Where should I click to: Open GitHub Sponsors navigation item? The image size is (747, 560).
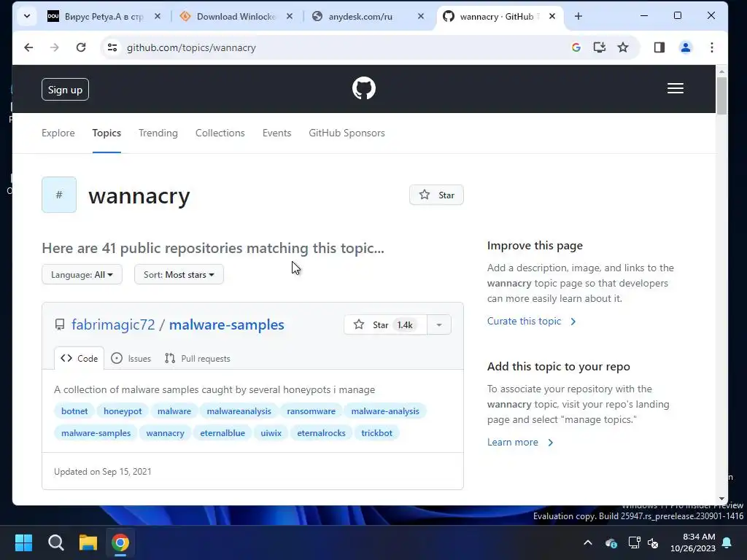(347, 133)
